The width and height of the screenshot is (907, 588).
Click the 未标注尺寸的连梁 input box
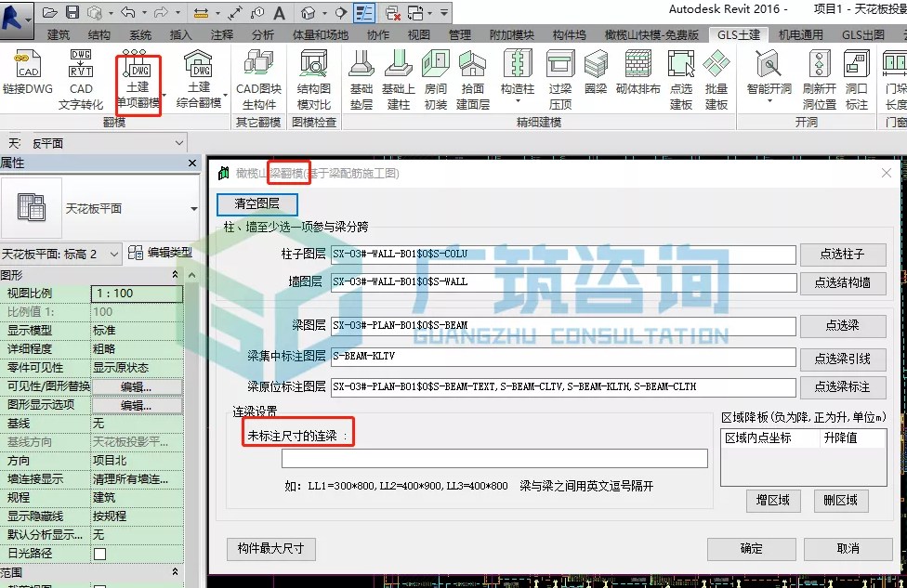[x=494, y=459]
